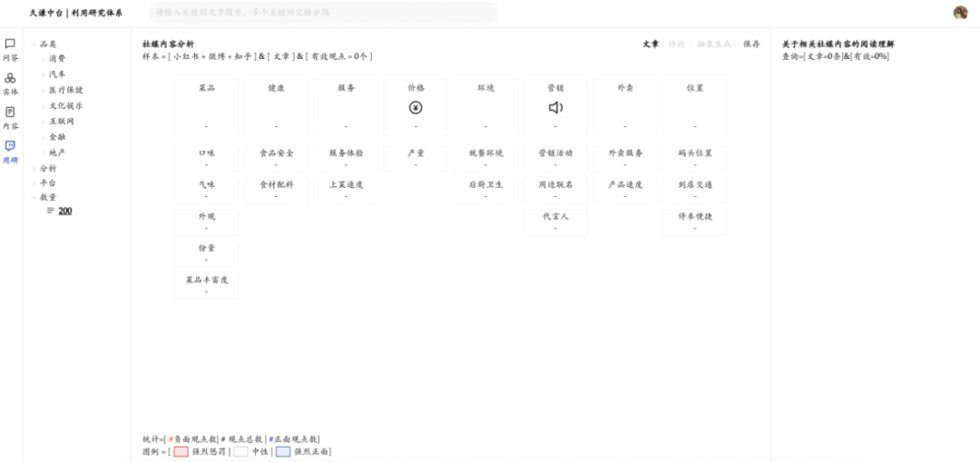The image size is (980, 462).
Task: Open the 问答 chat icon in sidebar
Action: click(10, 44)
